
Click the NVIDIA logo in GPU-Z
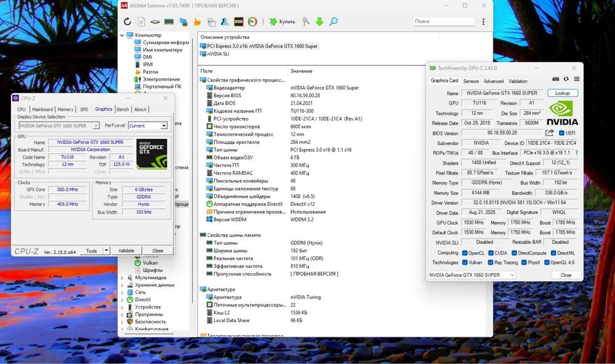pyautogui.click(x=562, y=113)
